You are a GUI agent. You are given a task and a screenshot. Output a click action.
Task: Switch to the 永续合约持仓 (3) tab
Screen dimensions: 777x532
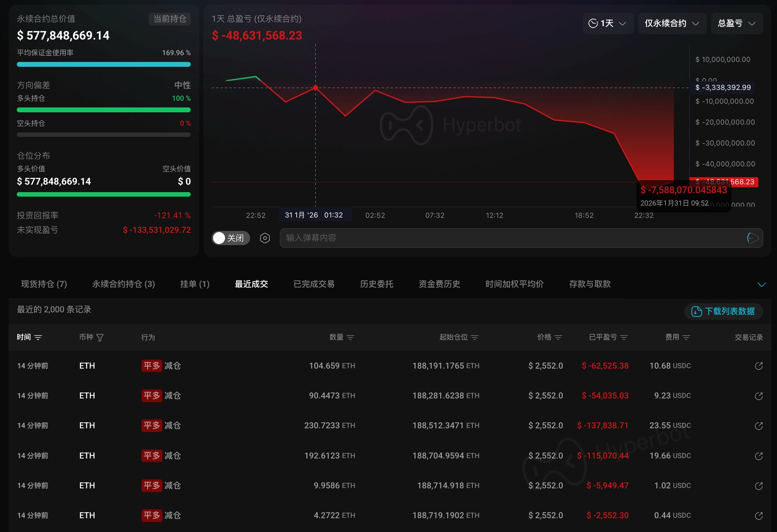[x=124, y=284]
